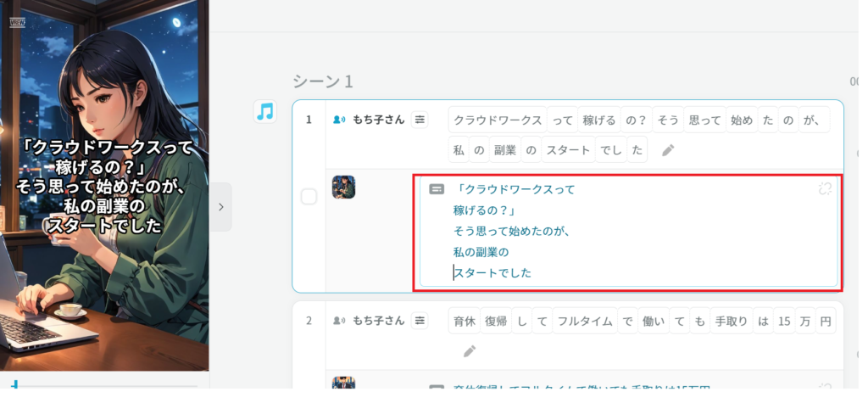Click speaker name もち子さん in row 1
Screen dimensions: 868x403
point(378,120)
